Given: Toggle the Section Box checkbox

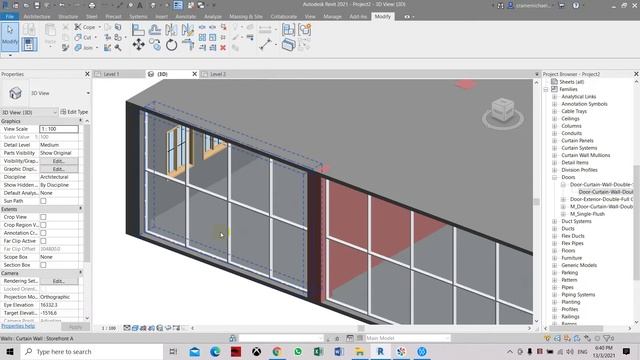Looking at the screenshot, I should tap(43, 265).
